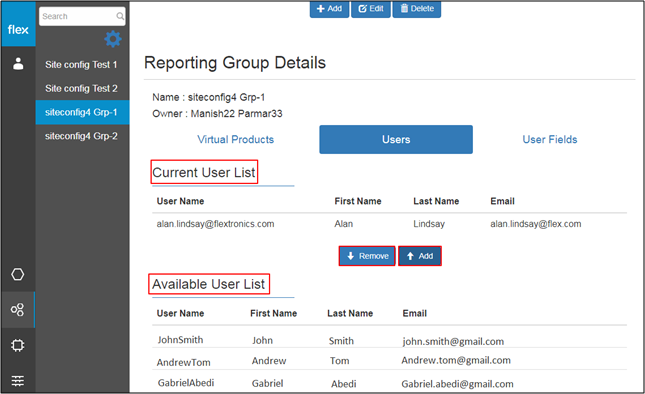645x394 pixels.
Task: Open siteconfig4 Grp-2 in the list
Action: [x=81, y=136]
